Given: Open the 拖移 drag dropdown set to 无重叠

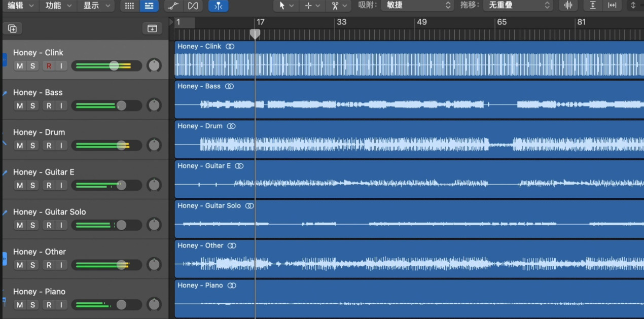Looking at the screenshot, I should pyautogui.click(x=517, y=6).
